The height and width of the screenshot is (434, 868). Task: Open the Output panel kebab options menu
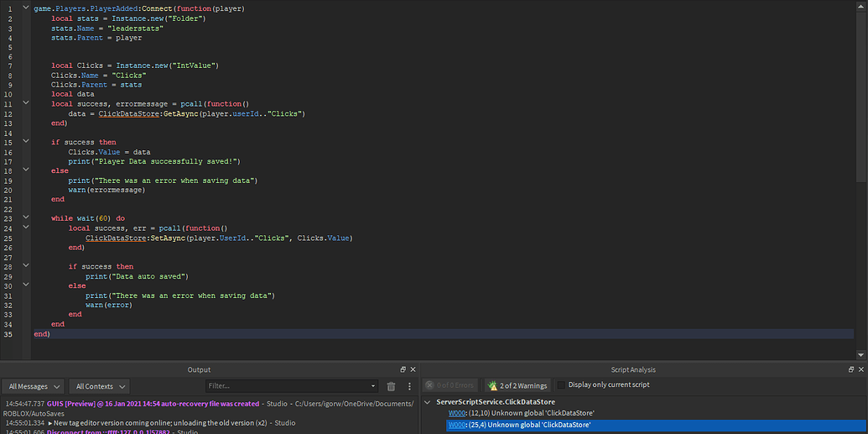coord(409,386)
